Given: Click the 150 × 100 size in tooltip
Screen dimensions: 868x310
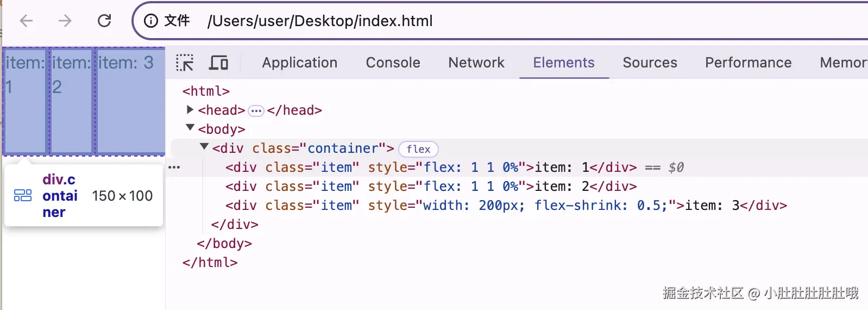Looking at the screenshot, I should [x=122, y=196].
